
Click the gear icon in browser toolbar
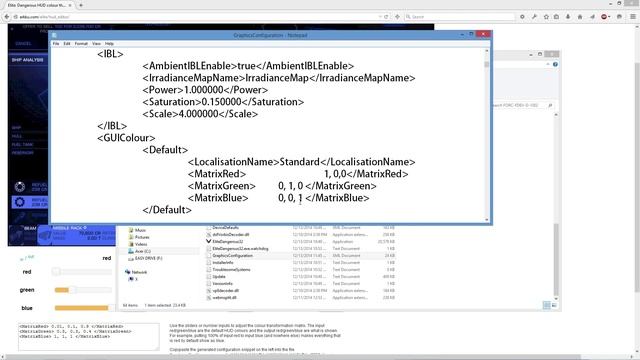pyautogui.click(x=522, y=17)
